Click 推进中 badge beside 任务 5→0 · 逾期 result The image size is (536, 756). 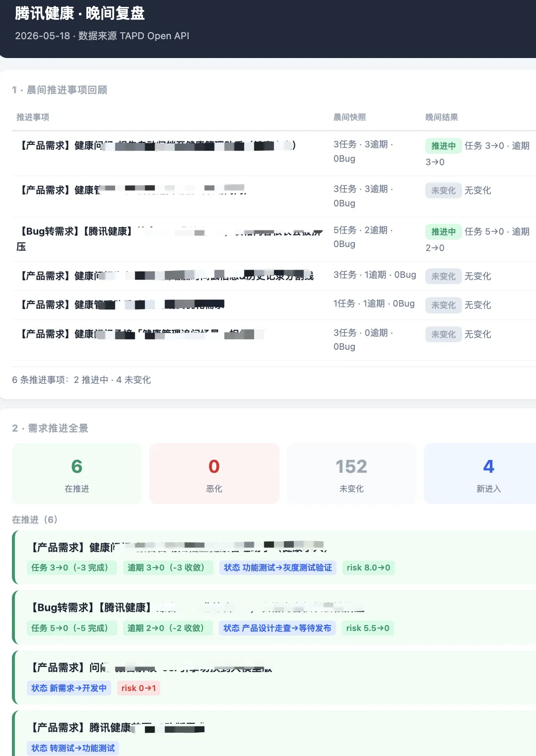(443, 232)
